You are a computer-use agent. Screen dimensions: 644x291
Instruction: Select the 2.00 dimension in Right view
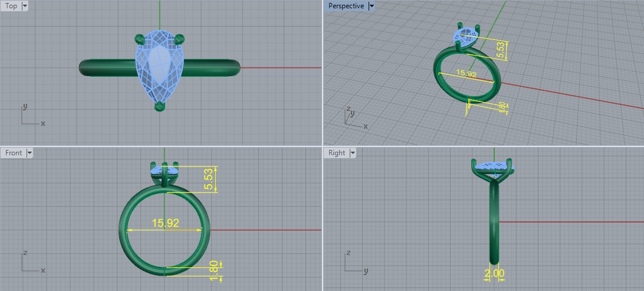coord(494,273)
